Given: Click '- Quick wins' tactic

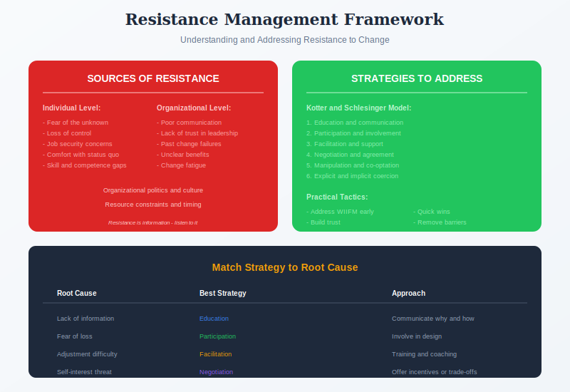Looking at the screenshot, I should [x=432, y=212].
